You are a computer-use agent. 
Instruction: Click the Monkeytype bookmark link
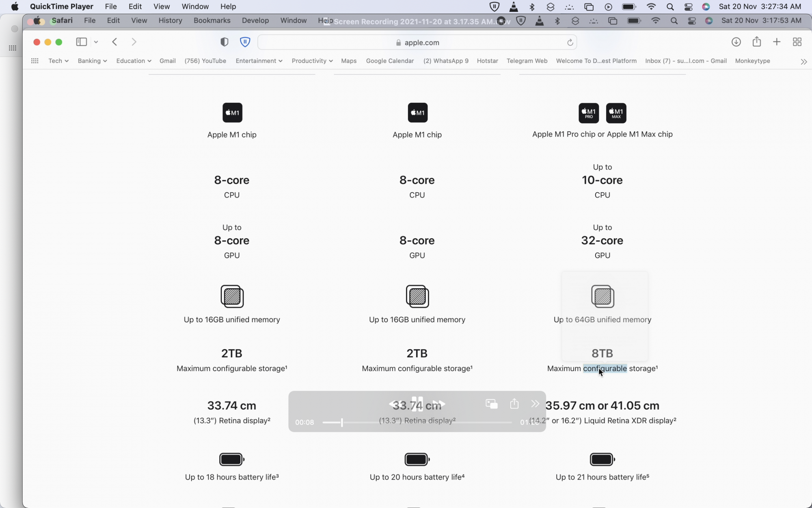[752, 61]
